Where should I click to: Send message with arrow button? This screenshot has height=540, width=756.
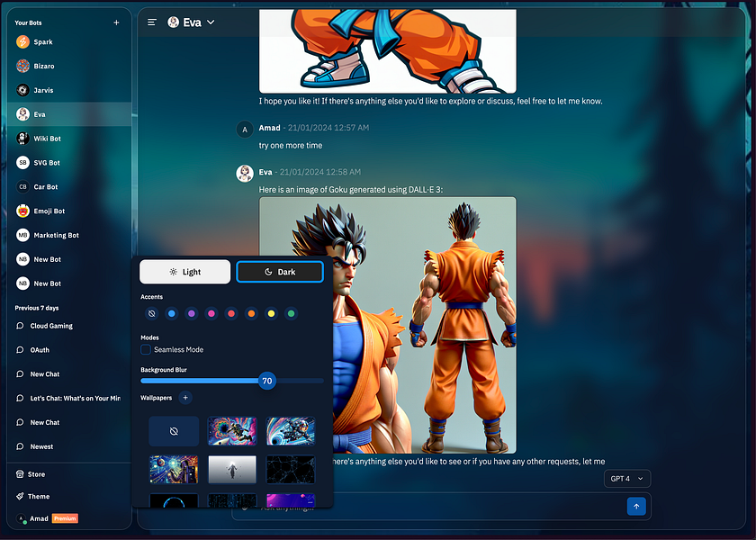pos(636,506)
